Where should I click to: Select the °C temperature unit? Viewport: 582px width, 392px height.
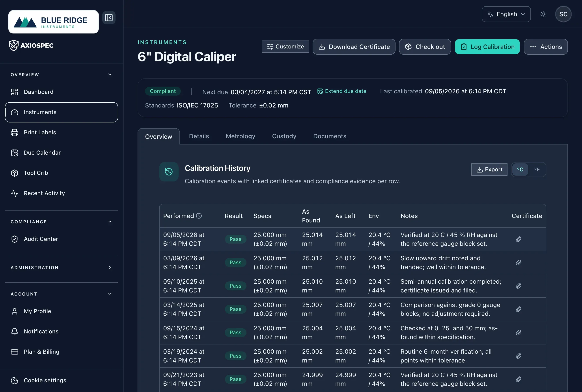coord(520,170)
